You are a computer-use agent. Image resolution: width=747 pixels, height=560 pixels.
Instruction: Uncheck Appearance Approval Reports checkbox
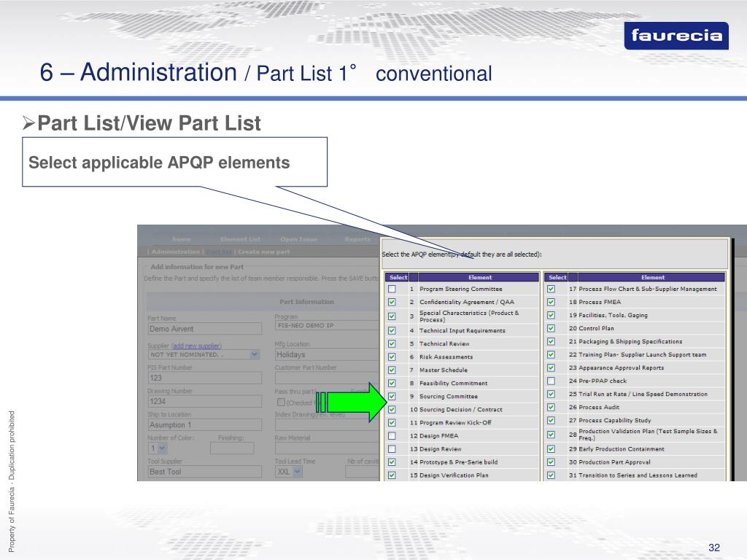coord(551,367)
